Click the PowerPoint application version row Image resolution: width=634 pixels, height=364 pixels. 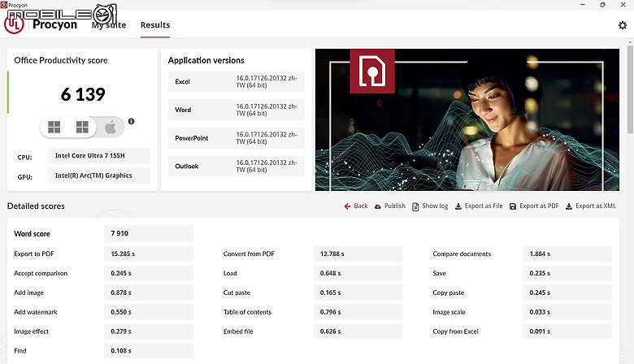point(237,138)
